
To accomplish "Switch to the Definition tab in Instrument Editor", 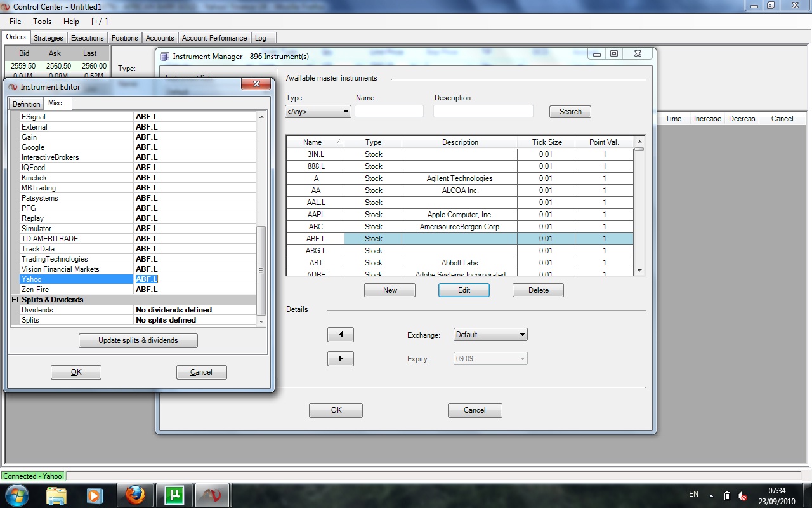I will click(x=27, y=104).
